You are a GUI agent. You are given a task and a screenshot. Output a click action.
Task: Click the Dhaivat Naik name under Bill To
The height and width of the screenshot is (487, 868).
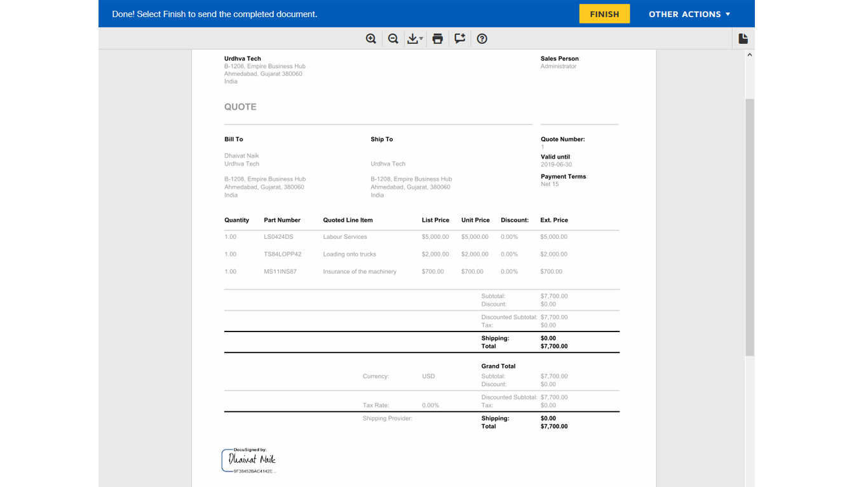pos(241,156)
